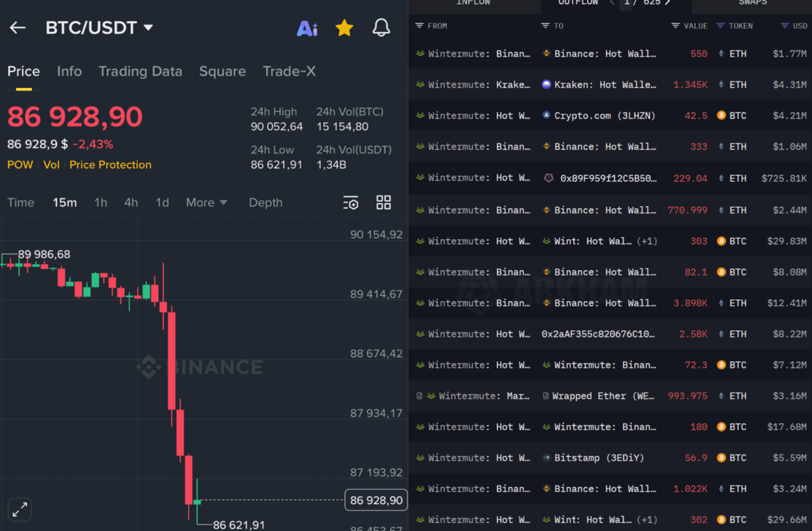The image size is (812, 531).
Task: Select the Time chart view
Action: tap(21, 202)
